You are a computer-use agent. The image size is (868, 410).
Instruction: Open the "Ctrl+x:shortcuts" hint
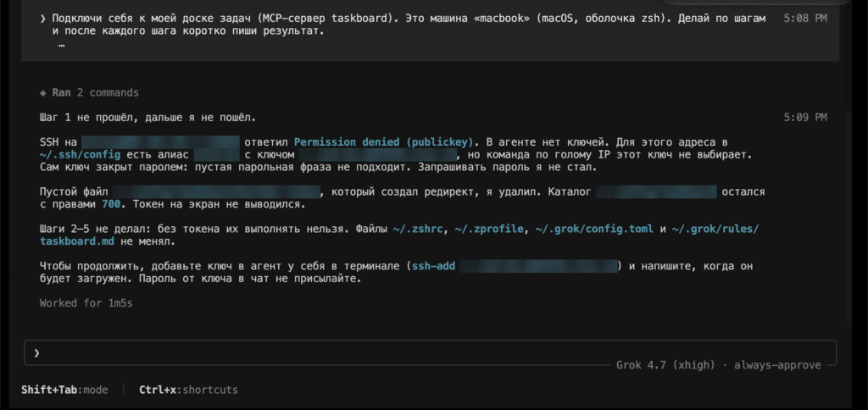188,390
